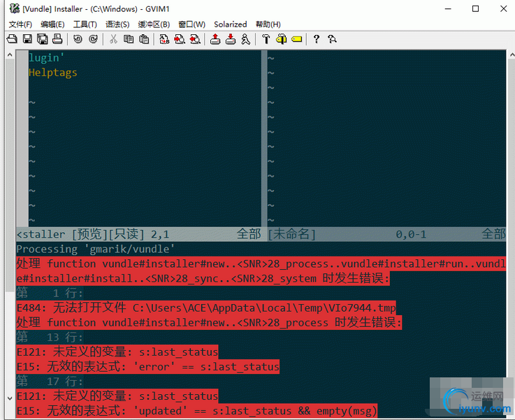Click [未命名] window status line
Image resolution: width=515 pixels, height=420 pixels.
(386, 234)
